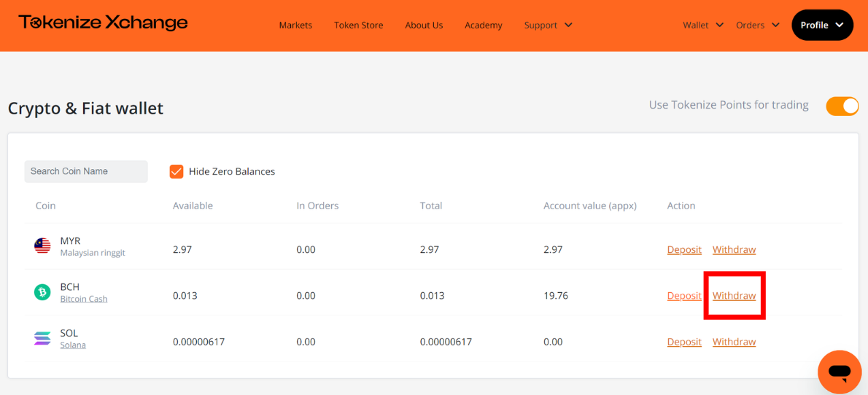Click Withdraw link for SOL
Screen dimensions: 868x395
(734, 342)
